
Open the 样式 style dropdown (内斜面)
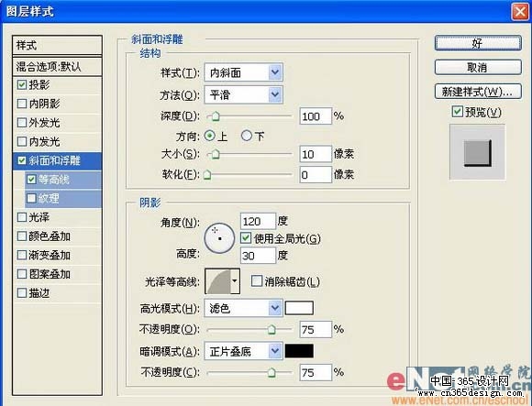(243, 72)
